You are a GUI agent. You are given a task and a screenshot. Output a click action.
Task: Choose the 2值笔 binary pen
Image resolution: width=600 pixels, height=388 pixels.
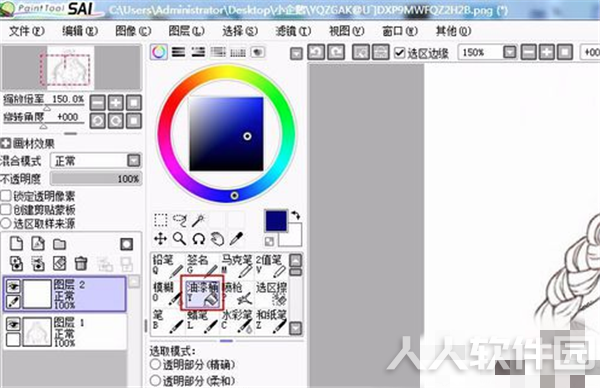pos(271,266)
